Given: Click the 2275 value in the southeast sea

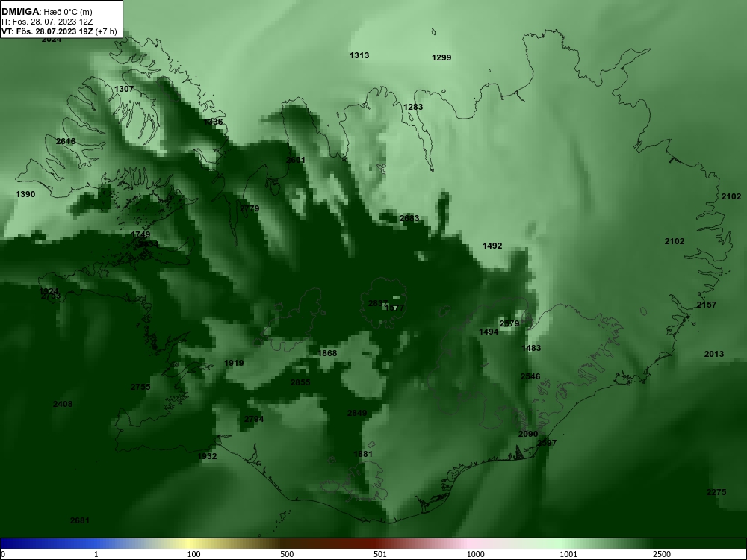Looking at the screenshot, I should coord(716,492).
